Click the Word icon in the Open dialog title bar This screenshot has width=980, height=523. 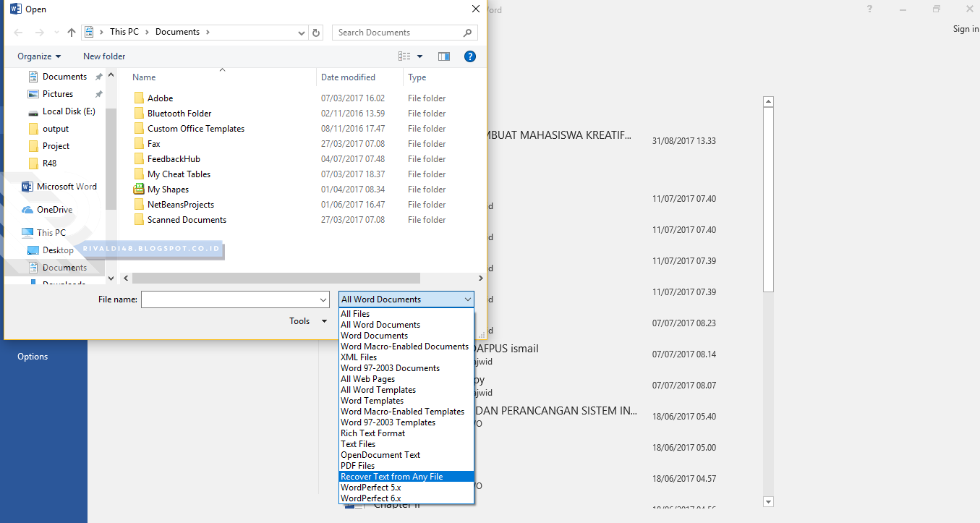[16, 9]
